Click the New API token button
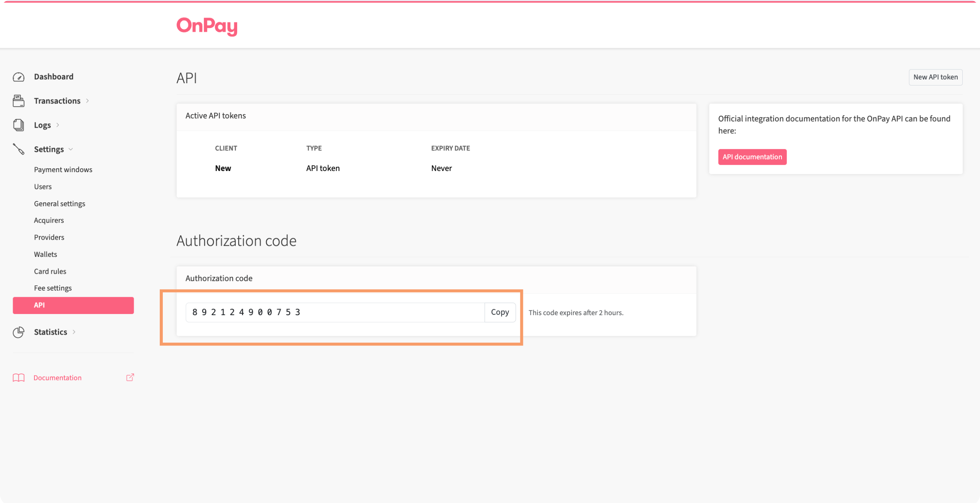The image size is (980, 503). pyautogui.click(x=935, y=77)
